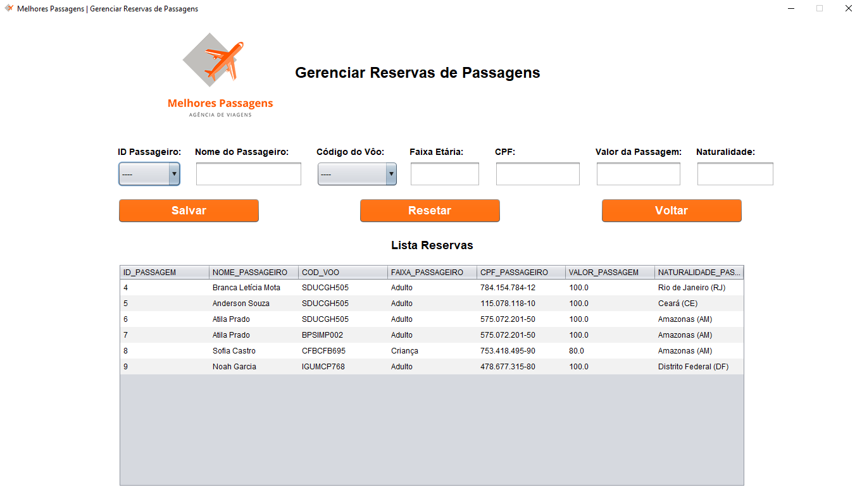
Task: Select the Branca Letícia Mota row
Action: 432,288
